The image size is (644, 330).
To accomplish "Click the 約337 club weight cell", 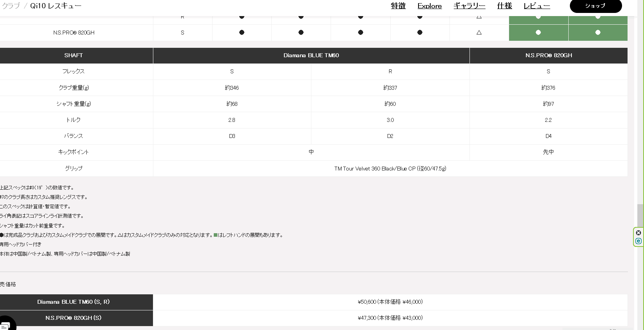I will pyautogui.click(x=390, y=88).
